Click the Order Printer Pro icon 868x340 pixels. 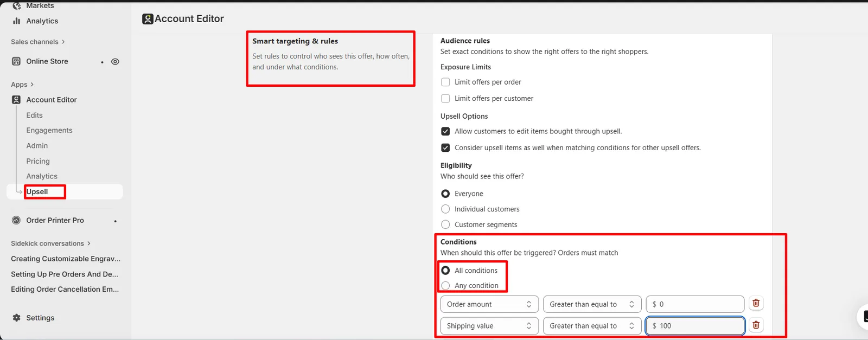(16, 220)
